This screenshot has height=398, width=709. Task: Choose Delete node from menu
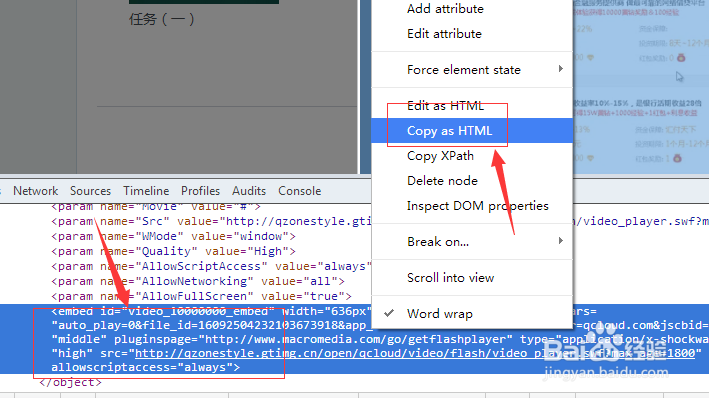tap(442, 180)
